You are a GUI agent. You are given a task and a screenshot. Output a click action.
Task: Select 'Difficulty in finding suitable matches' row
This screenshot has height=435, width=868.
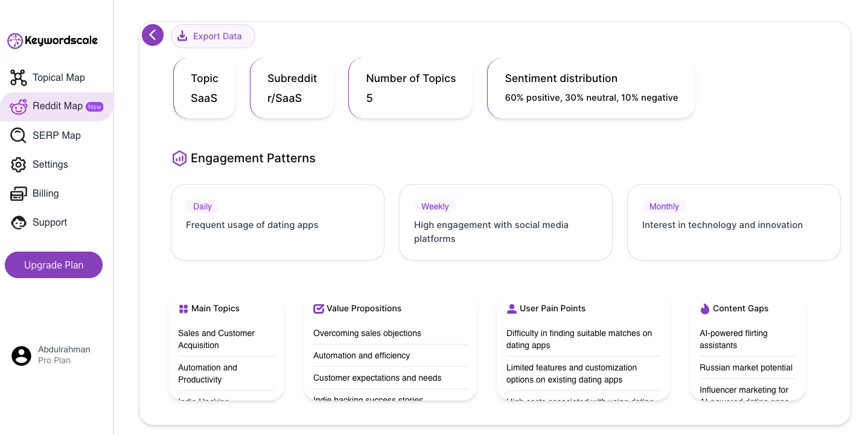[x=584, y=339]
